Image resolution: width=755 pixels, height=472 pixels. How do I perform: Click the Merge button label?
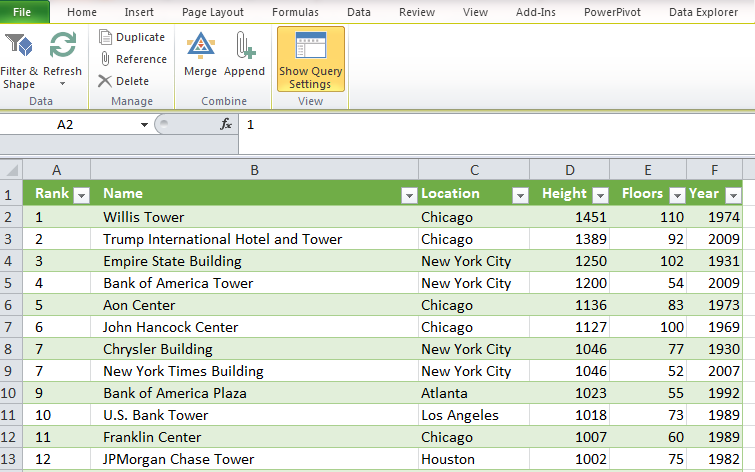pyautogui.click(x=200, y=71)
